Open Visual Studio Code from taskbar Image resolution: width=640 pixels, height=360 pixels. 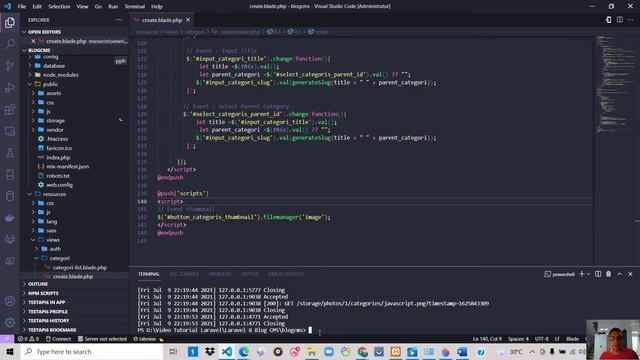point(227,351)
